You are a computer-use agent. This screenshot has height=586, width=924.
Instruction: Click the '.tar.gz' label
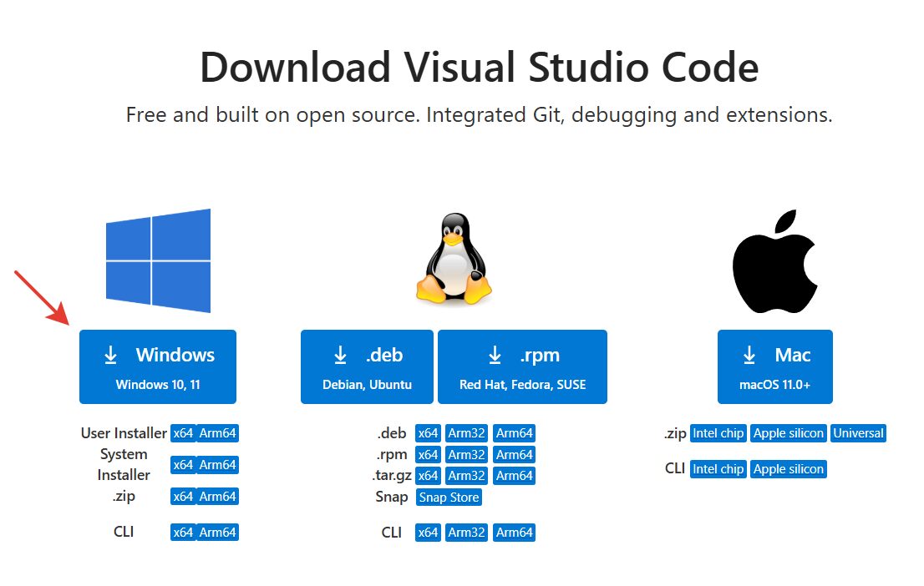(x=392, y=475)
